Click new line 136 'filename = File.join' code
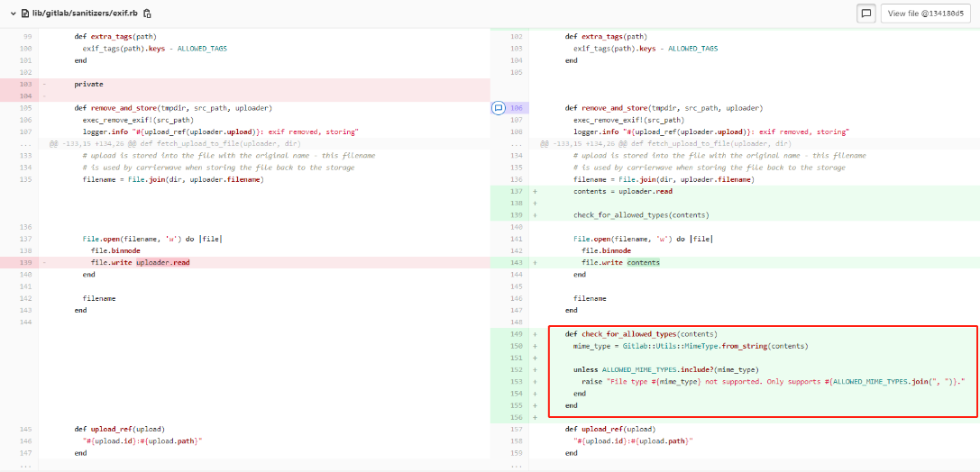980x472 pixels. [664, 179]
